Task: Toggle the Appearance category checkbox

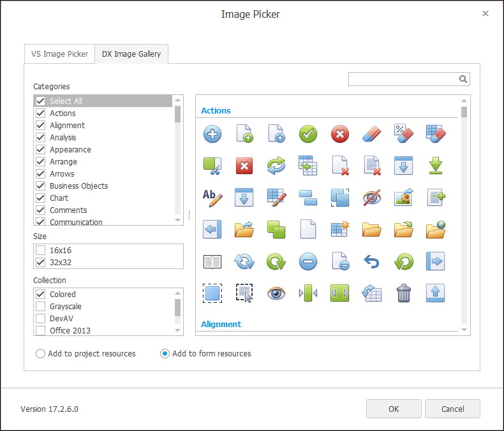Action: point(40,150)
